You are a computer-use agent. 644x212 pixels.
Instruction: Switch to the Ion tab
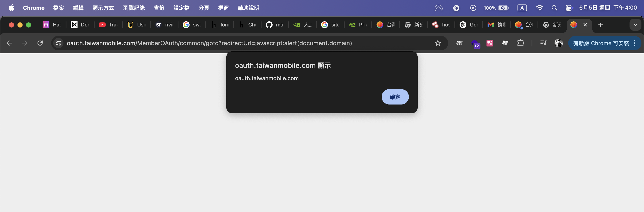[220, 25]
